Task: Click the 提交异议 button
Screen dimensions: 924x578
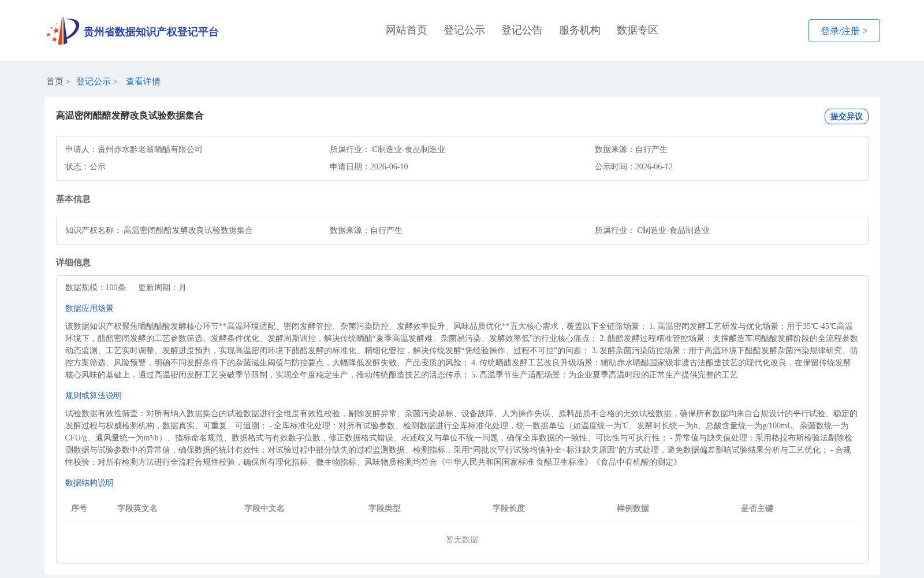Action: click(846, 116)
